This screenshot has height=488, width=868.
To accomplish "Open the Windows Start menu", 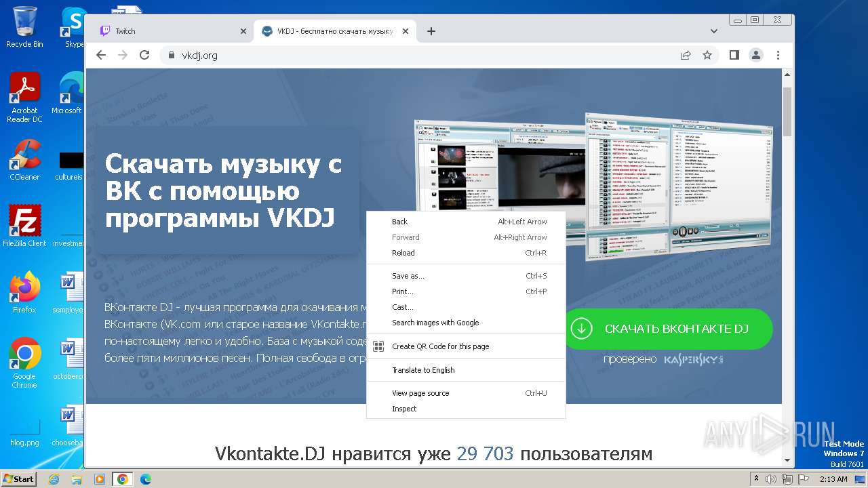I will [18, 479].
